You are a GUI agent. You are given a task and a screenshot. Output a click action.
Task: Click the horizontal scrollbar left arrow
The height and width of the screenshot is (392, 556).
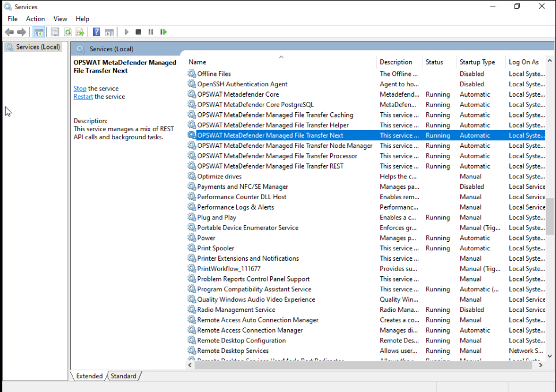click(190, 365)
